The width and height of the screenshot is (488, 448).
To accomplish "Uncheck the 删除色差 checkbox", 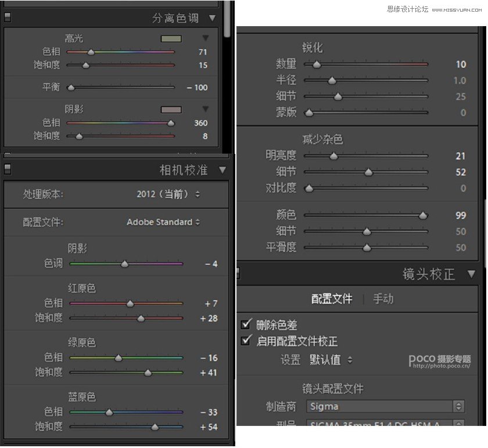I will click(246, 324).
